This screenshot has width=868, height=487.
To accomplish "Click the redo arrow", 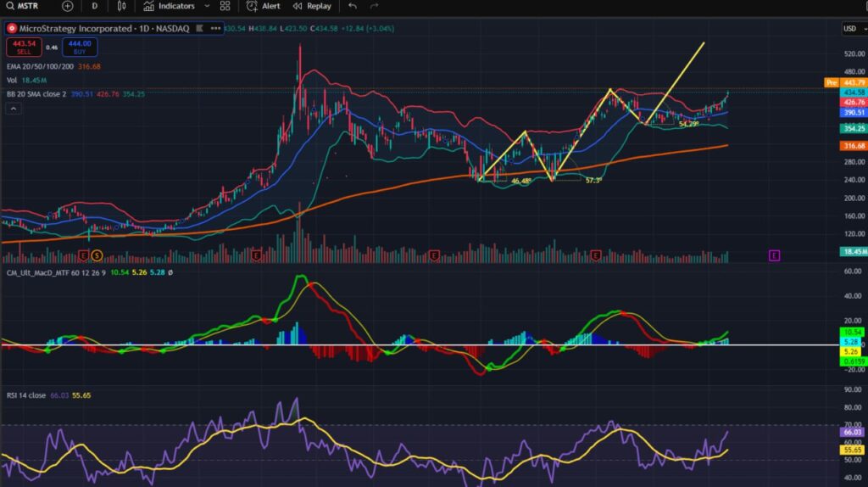I will click(374, 6).
